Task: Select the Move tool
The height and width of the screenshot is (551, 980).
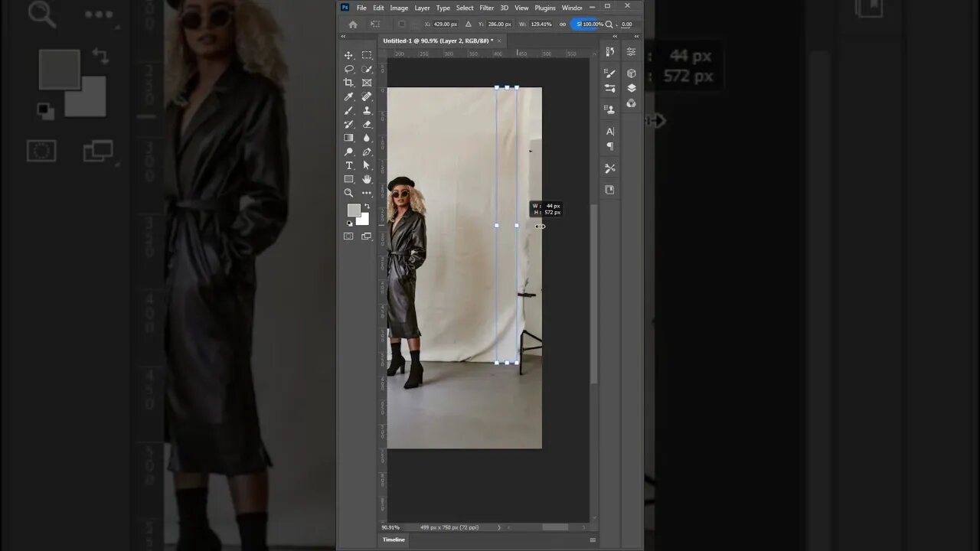Action: [x=348, y=55]
